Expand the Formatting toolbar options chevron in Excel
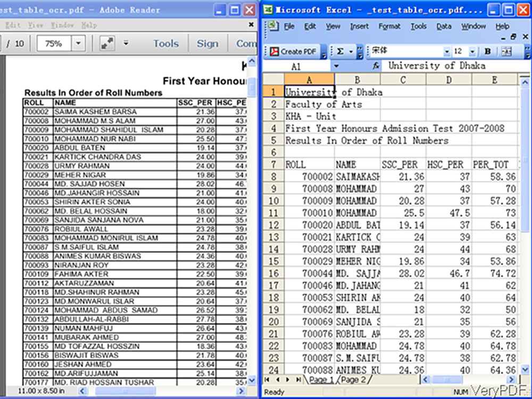Image resolution: width=532 pixels, height=399 pixels. 528,53
